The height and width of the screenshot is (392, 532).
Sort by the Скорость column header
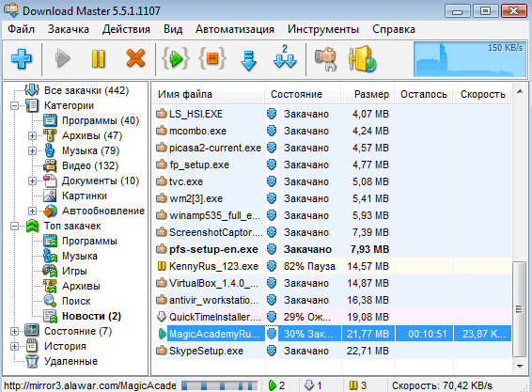tap(482, 94)
